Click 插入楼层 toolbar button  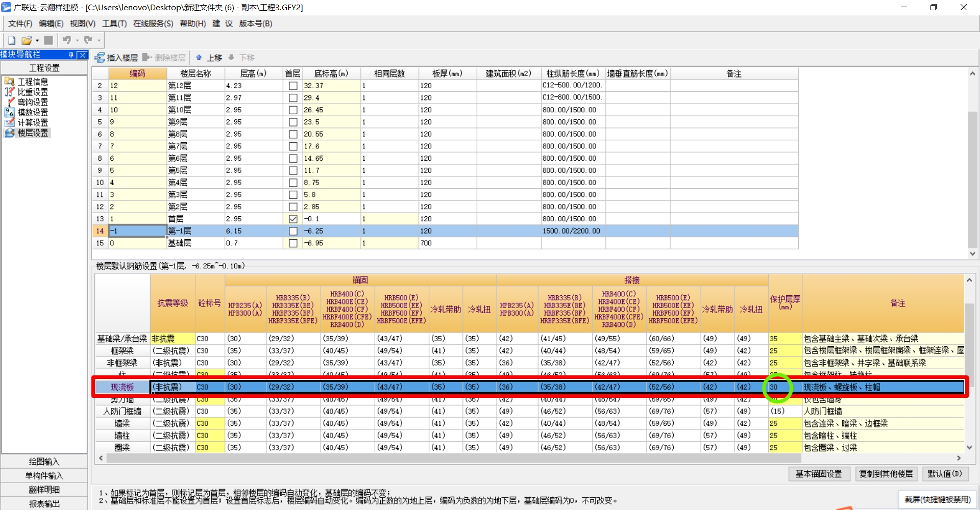pyautogui.click(x=116, y=58)
